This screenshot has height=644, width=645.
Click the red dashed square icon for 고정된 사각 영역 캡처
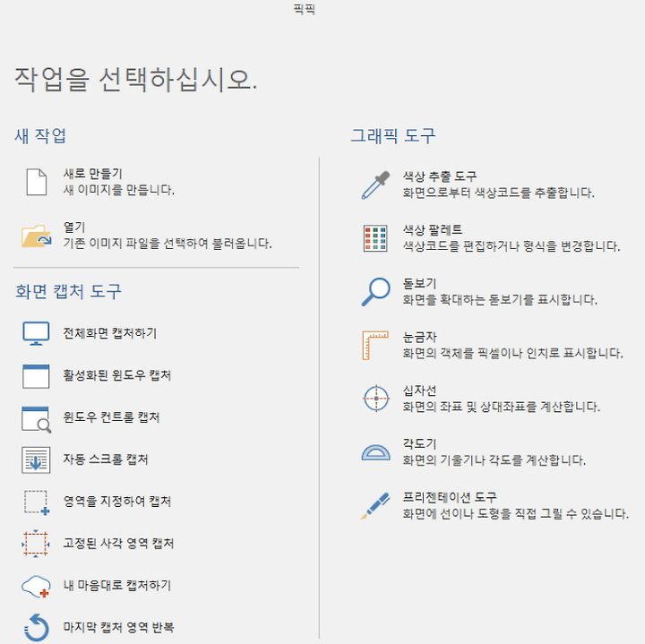(36, 544)
